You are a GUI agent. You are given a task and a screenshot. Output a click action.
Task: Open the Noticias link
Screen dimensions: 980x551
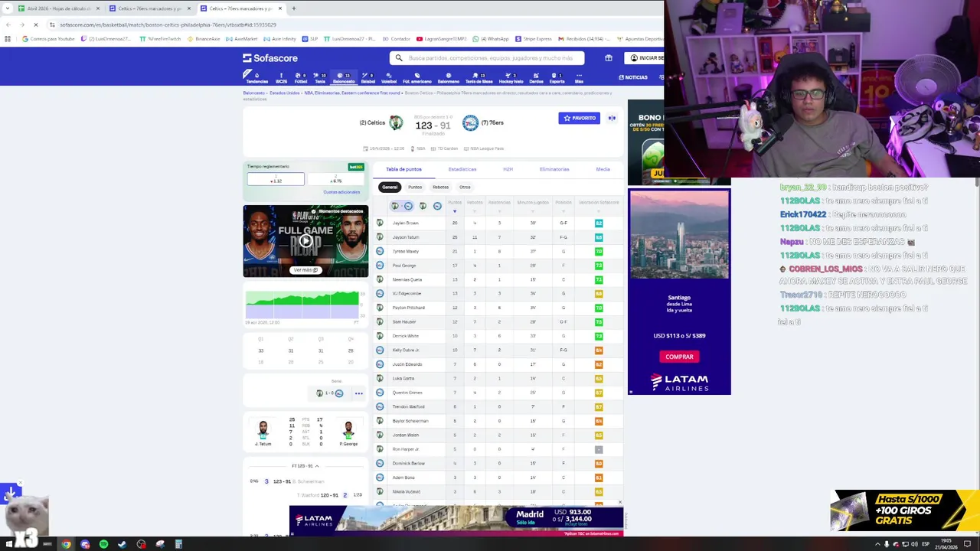pos(633,77)
